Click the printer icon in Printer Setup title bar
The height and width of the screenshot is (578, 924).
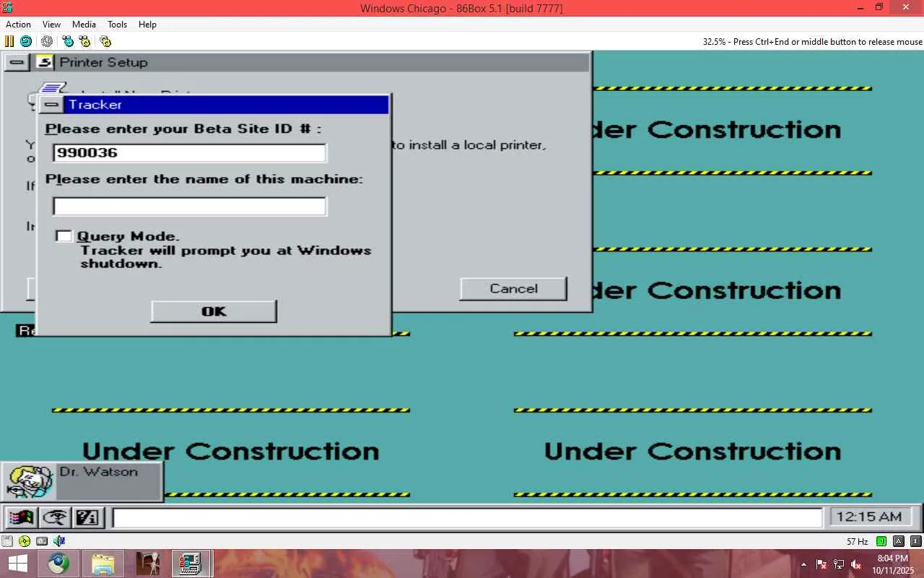coord(45,62)
